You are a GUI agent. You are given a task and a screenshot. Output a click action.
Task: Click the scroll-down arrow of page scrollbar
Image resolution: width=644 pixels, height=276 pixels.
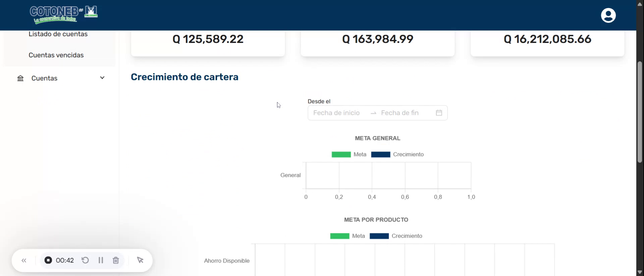pos(640,272)
